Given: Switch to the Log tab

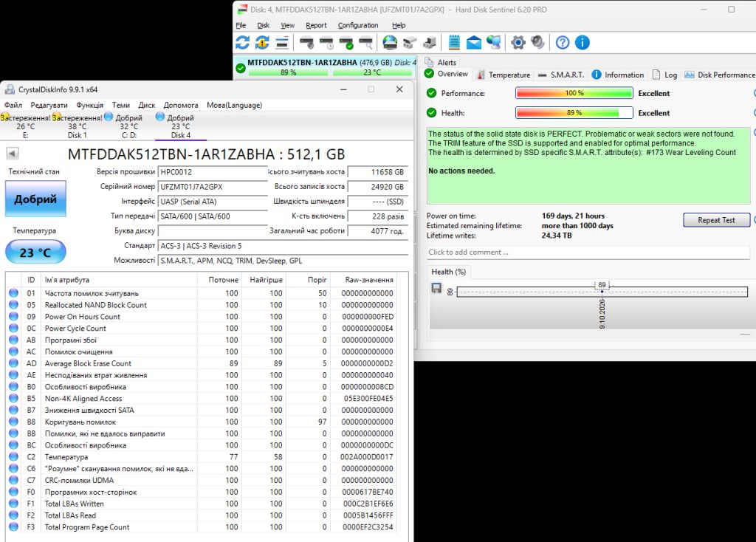Looking at the screenshot, I should click(x=665, y=75).
